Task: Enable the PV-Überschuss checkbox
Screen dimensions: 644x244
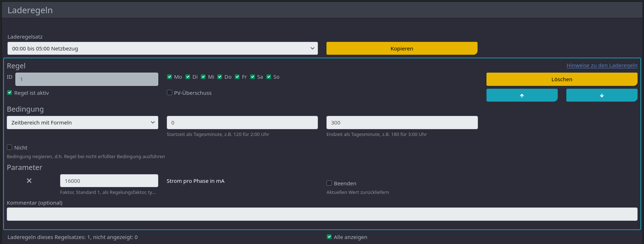Action: [x=170, y=93]
